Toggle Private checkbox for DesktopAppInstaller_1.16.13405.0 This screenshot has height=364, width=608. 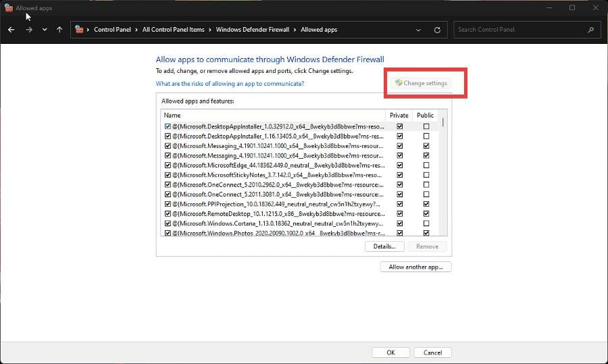tap(399, 136)
